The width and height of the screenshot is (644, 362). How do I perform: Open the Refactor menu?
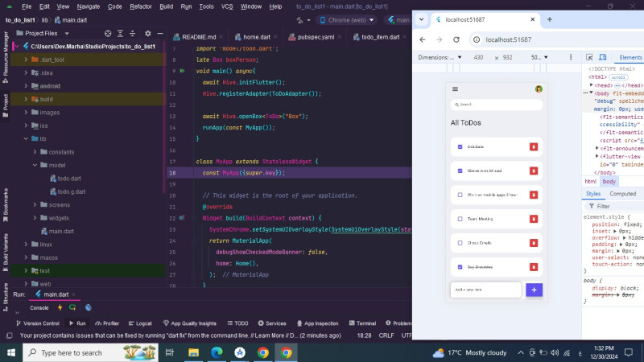pos(141,6)
